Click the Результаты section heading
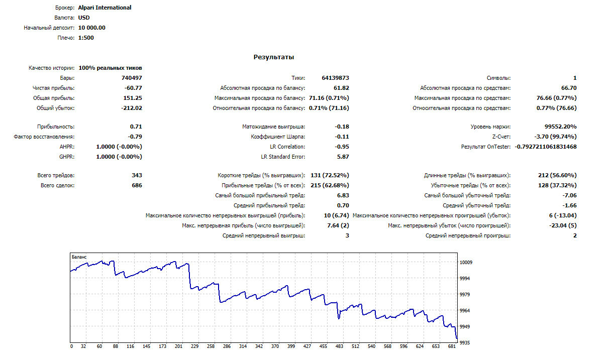Viewport: 615px width, 364px height. 274,57
